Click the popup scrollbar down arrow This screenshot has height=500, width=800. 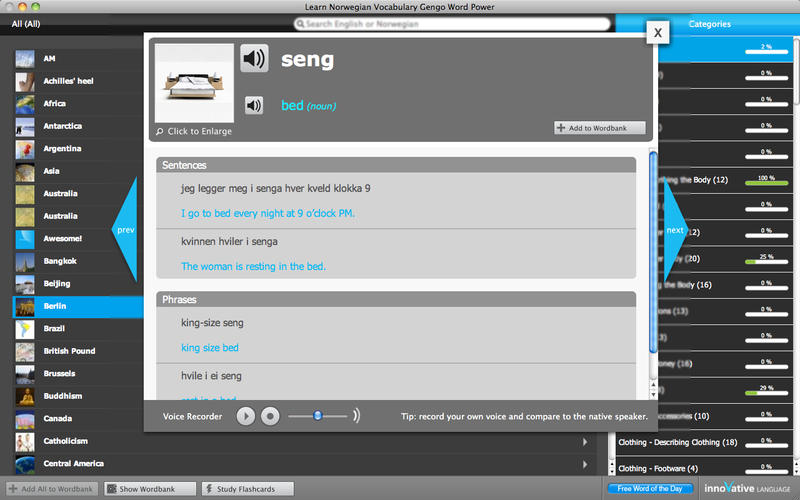tap(654, 395)
